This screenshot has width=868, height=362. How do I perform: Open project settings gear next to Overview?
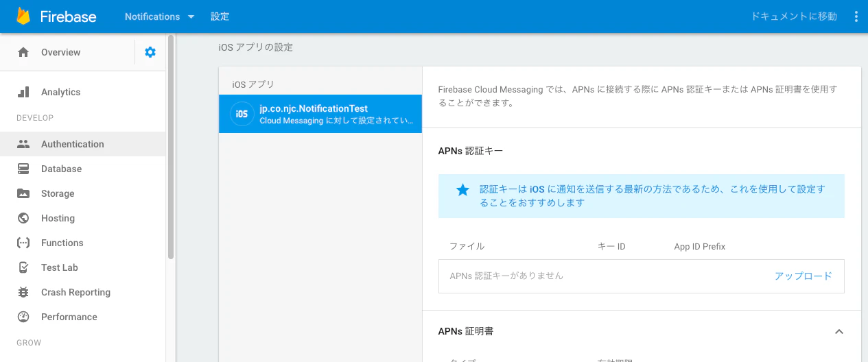pyautogui.click(x=150, y=52)
